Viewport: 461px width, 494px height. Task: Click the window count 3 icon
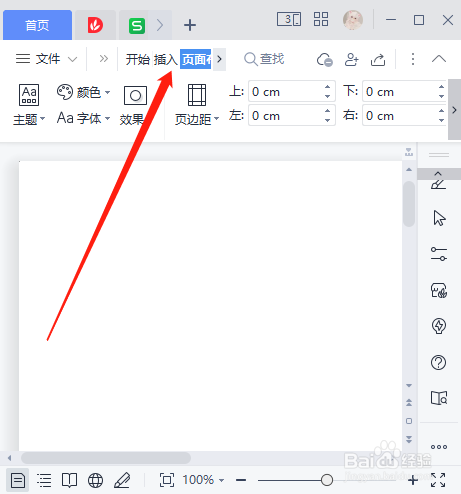(289, 19)
